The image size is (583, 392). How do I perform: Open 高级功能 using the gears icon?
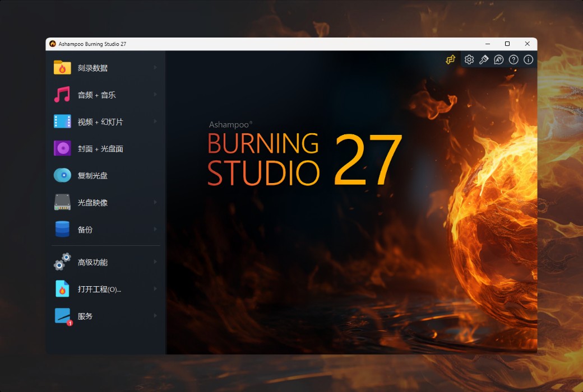[62, 262]
